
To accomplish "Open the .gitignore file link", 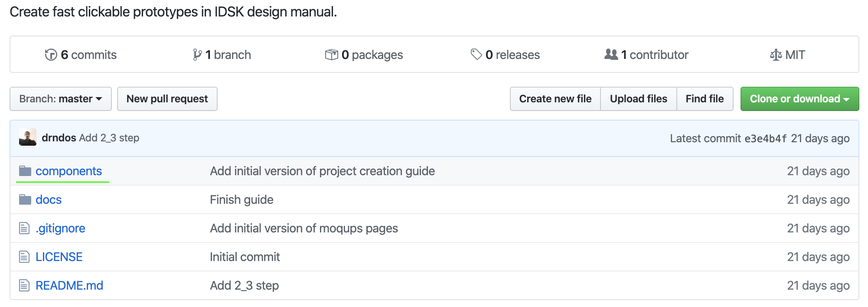I will [60, 228].
